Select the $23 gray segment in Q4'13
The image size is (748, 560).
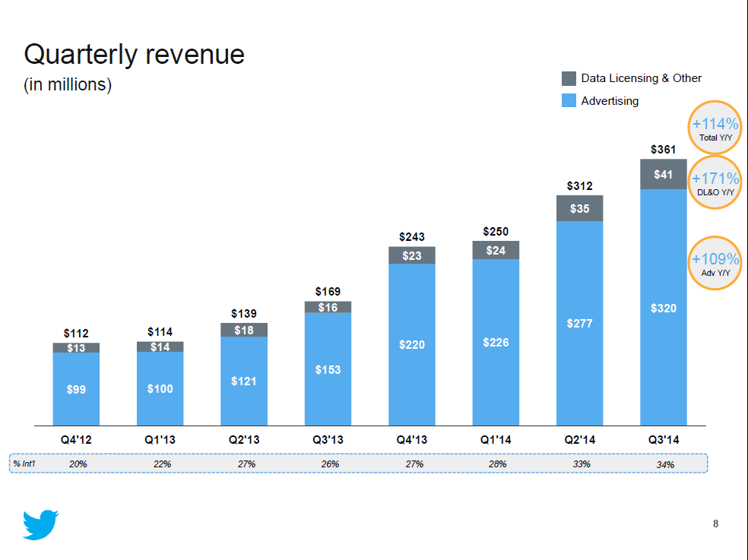[411, 256]
